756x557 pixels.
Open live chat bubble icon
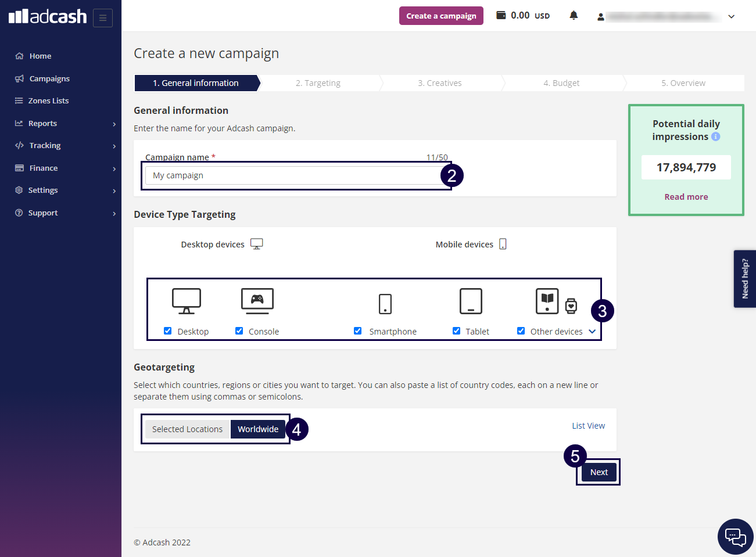tap(735, 537)
